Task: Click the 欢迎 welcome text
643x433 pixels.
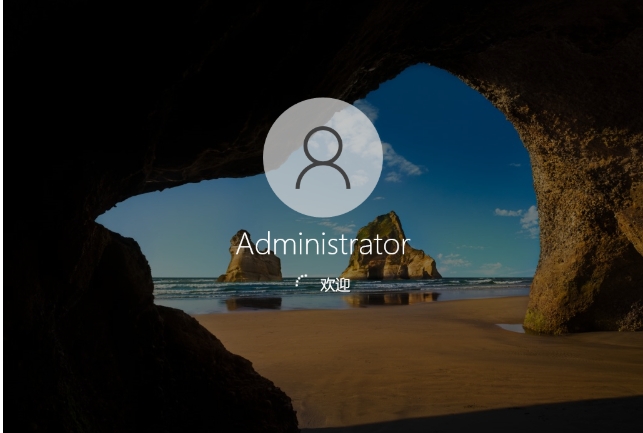Action: (335, 285)
